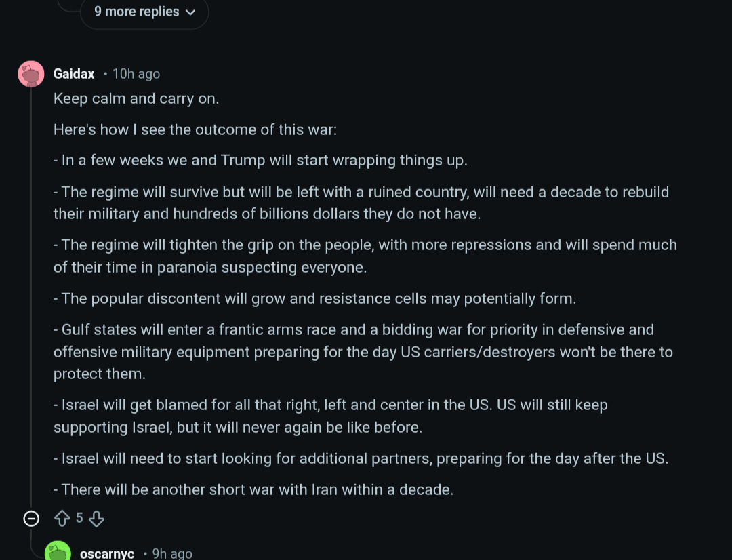Open the oscarnyc username link

[x=107, y=553]
